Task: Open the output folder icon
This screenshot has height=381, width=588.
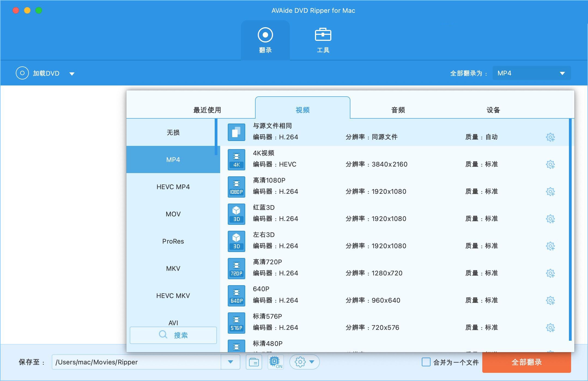Action: pos(254,362)
